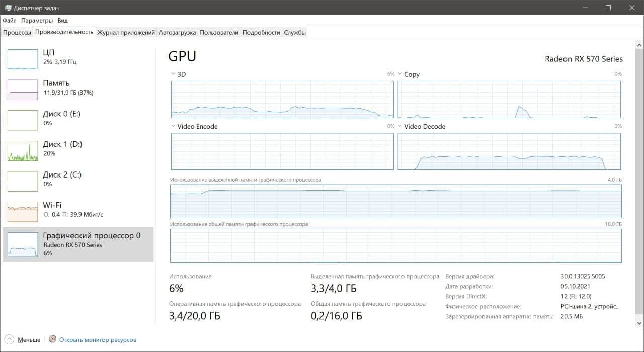Viewport: 644px width, 352px height.
Task: Open the 3D graph engine dropdown
Action: (x=174, y=74)
